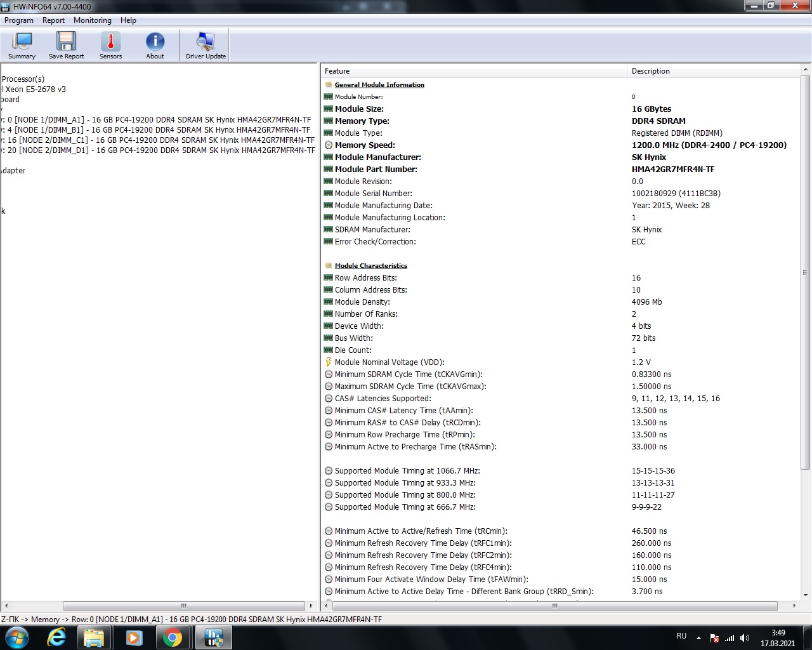812x650 pixels.
Task: Select the HMA42GR7MFR4N-TF part number value
Action: point(673,169)
